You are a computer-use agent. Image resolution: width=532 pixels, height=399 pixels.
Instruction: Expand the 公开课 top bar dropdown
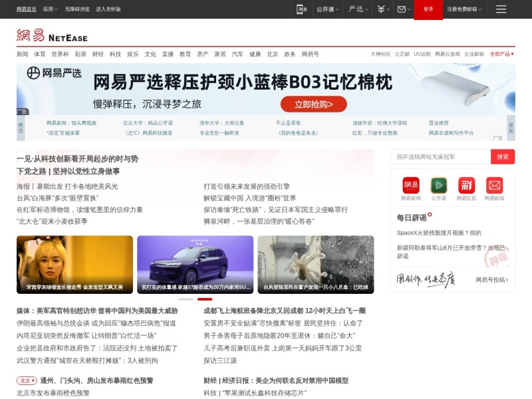pos(327,9)
